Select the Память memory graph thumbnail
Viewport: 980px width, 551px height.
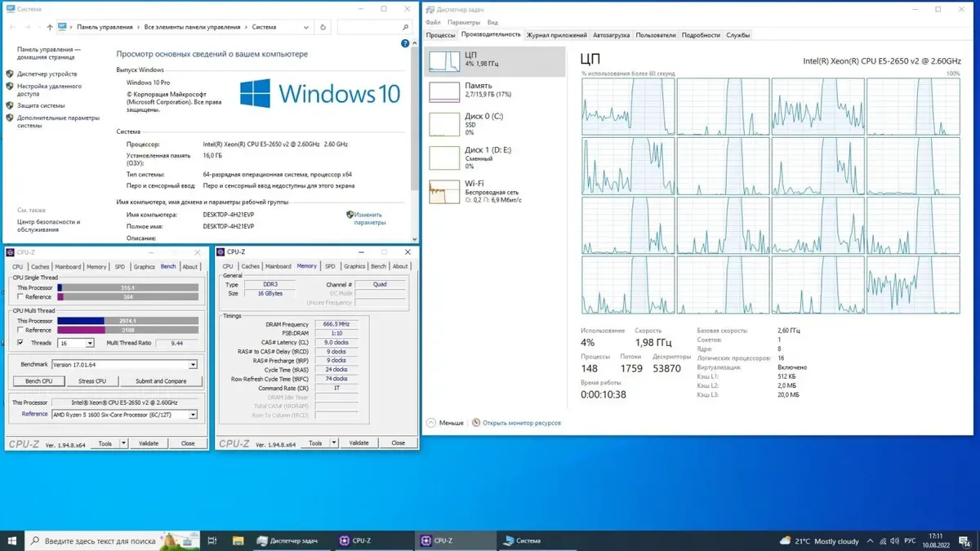(445, 91)
